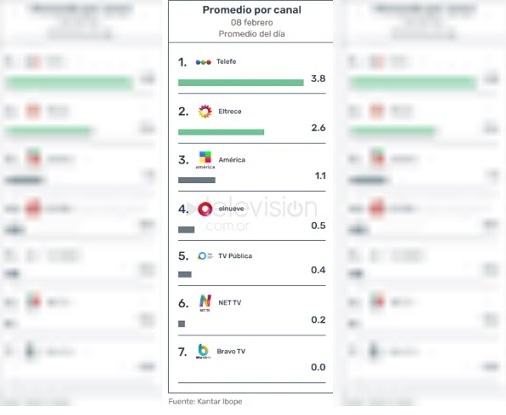Click the Telefe 3.8 rating value

[x=318, y=79]
